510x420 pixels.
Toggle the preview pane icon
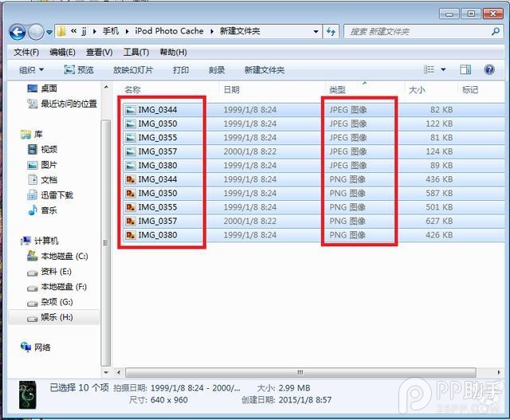pos(465,69)
